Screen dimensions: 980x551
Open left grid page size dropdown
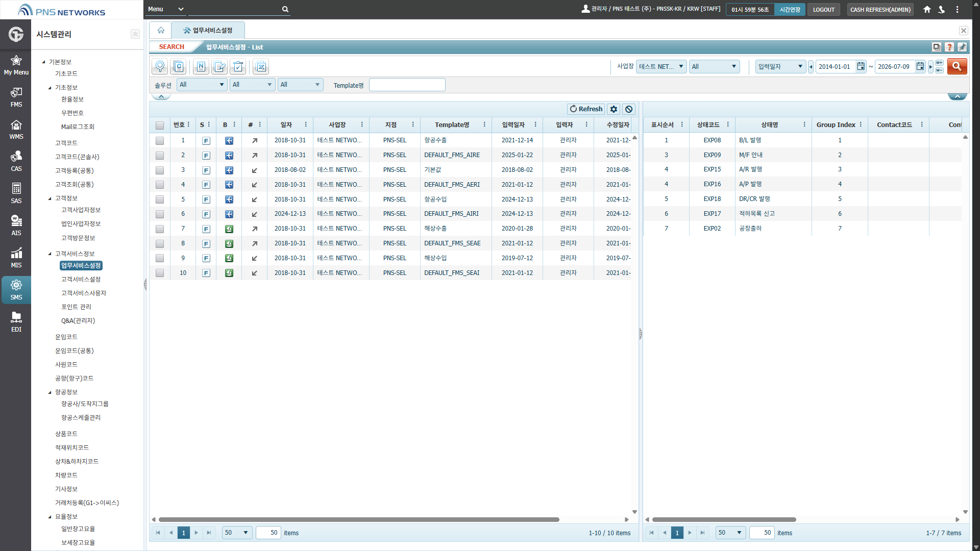237,533
